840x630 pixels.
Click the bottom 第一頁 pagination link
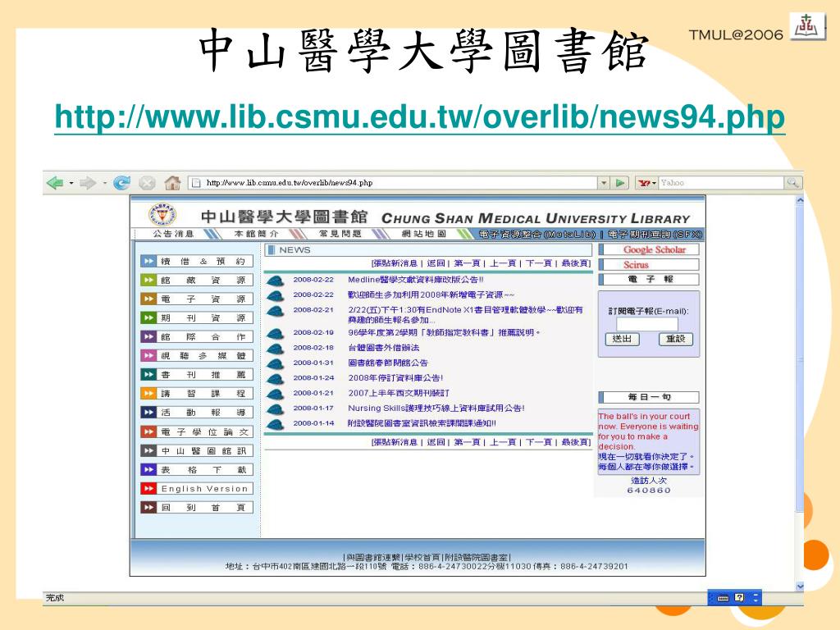tap(467, 442)
